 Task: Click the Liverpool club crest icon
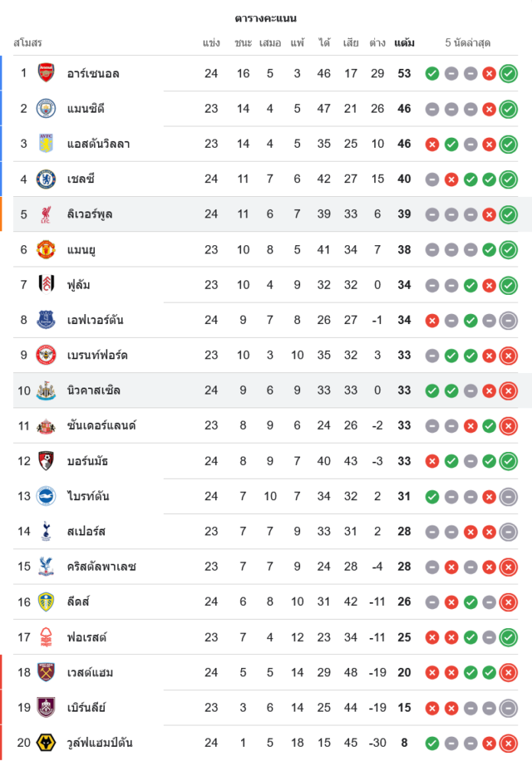tap(46, 214)
